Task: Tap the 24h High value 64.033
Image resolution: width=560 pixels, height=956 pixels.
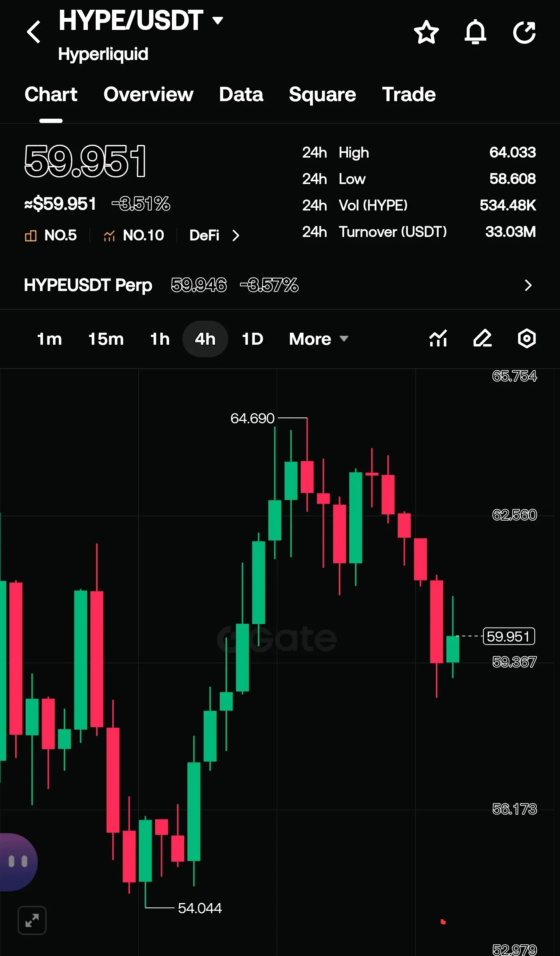Action: pos(513,153)
